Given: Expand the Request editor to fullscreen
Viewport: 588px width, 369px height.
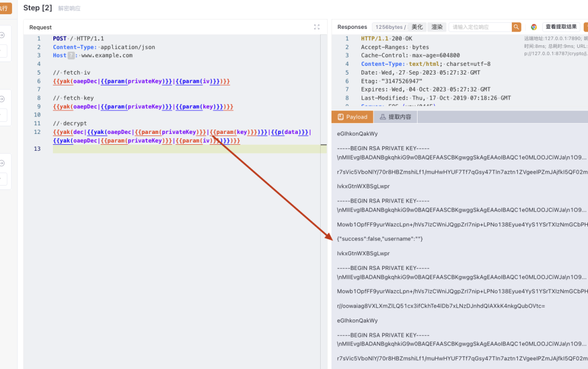Looking at the screenshot, I should tap(317, 27).
